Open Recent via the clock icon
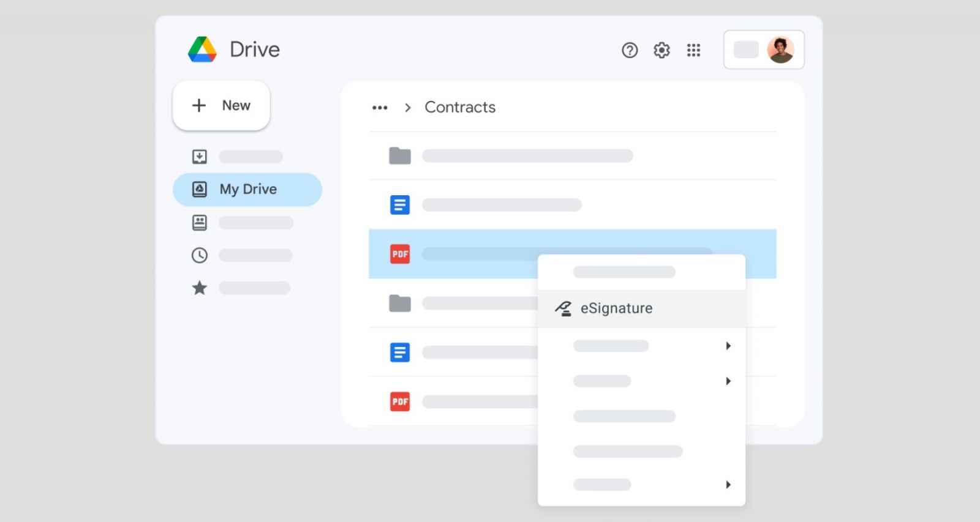 click(x=200, y=255)
